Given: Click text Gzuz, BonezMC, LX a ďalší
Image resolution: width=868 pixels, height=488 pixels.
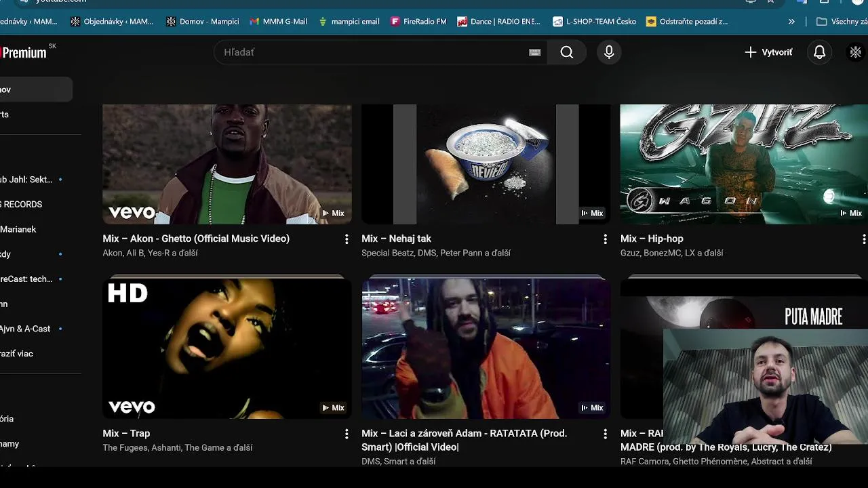Looking at the screenshot, I should point(671,253).
